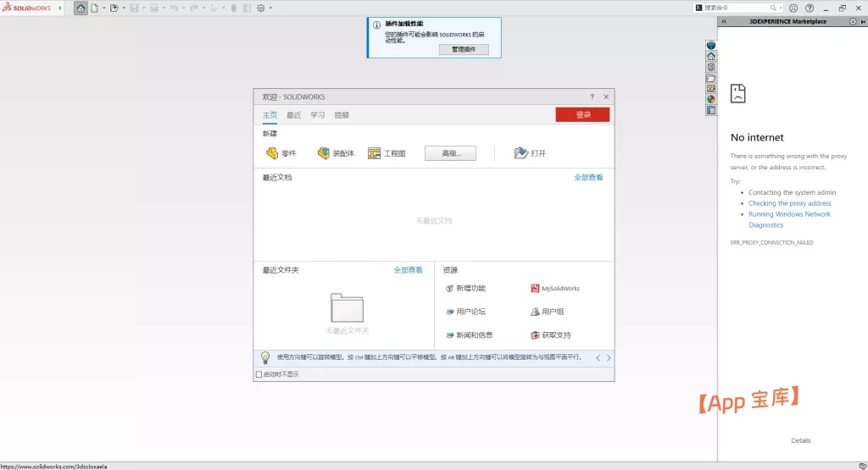Create a new Drawing (工程图) document

coord(387,153)
